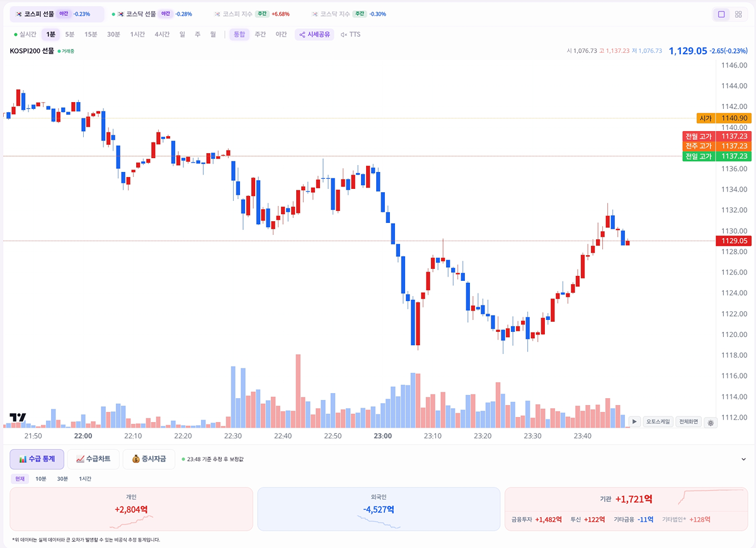Collapse the 수급 panel with the chevron
The height and width of the screenshot is (548, 756).
point(743,459)
